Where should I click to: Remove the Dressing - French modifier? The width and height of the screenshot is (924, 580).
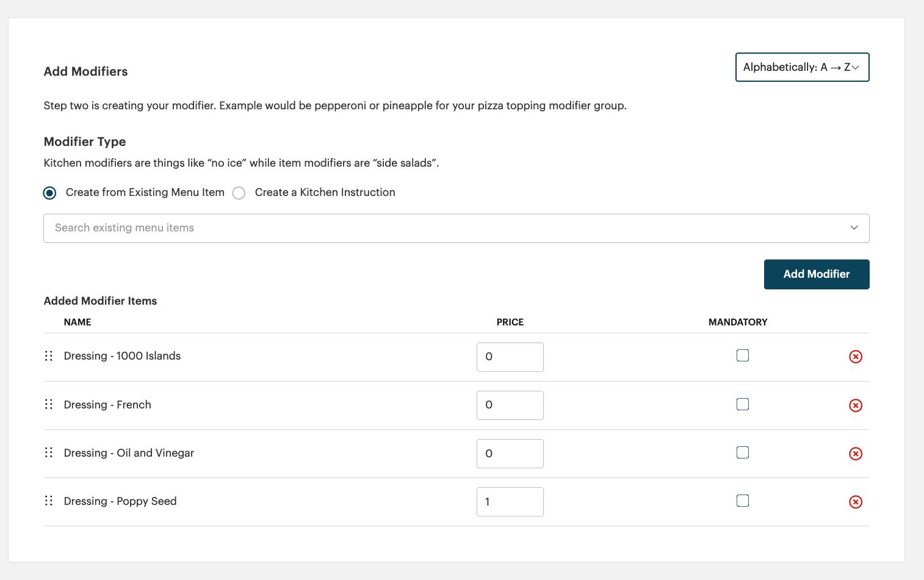[856, 405]
